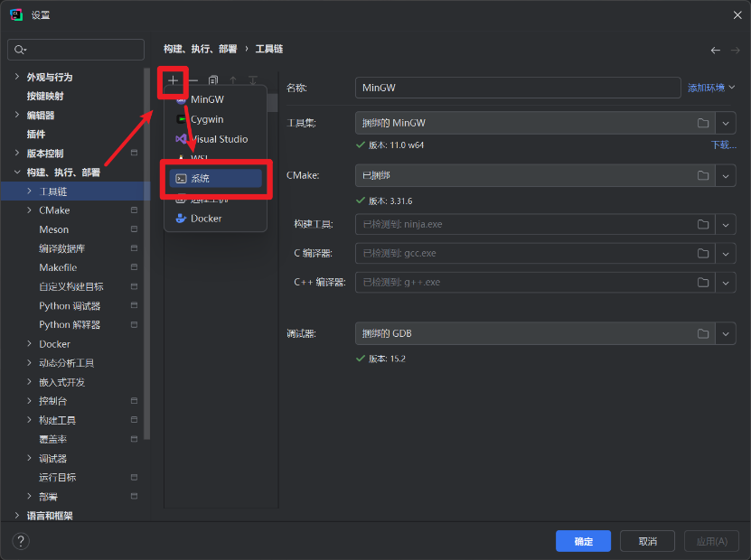Expand the 动态分析工具 tree node
Viewport: 751px width, 560px height.
[30, 363]
